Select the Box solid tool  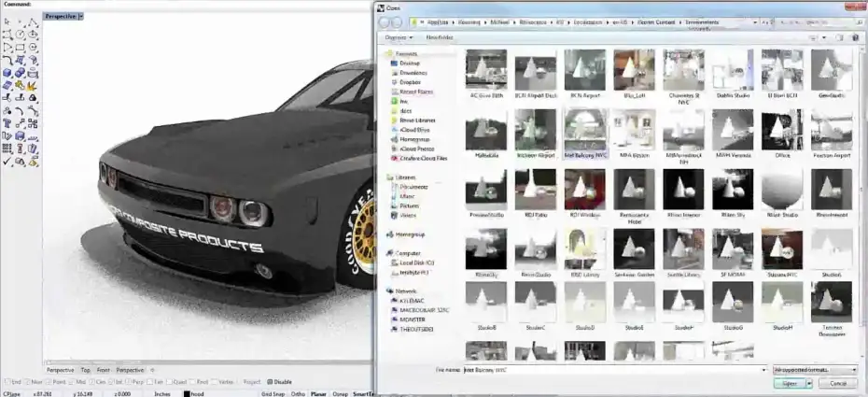[7, 73]
